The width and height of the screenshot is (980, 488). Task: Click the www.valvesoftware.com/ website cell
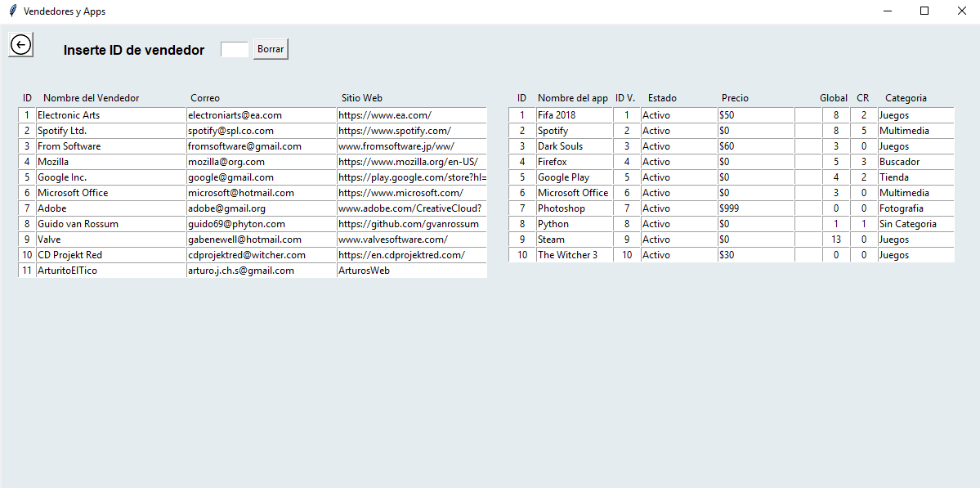[x=412, y=240]
